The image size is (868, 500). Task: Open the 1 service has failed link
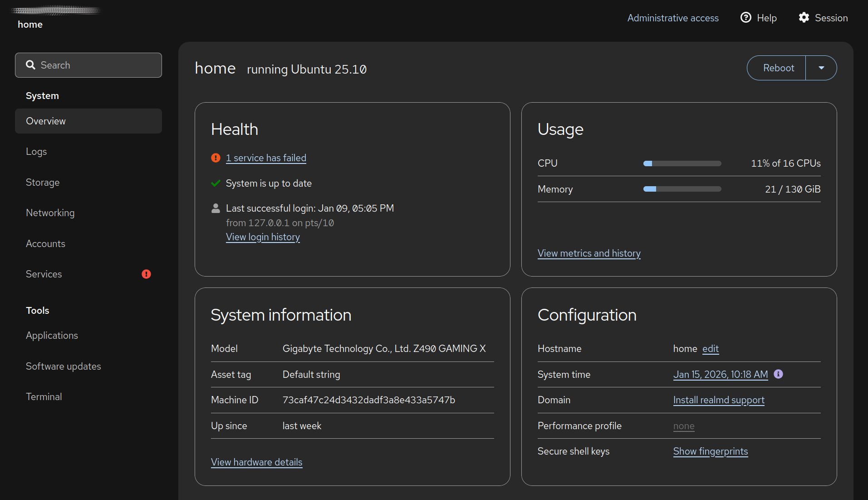[266, 158]
